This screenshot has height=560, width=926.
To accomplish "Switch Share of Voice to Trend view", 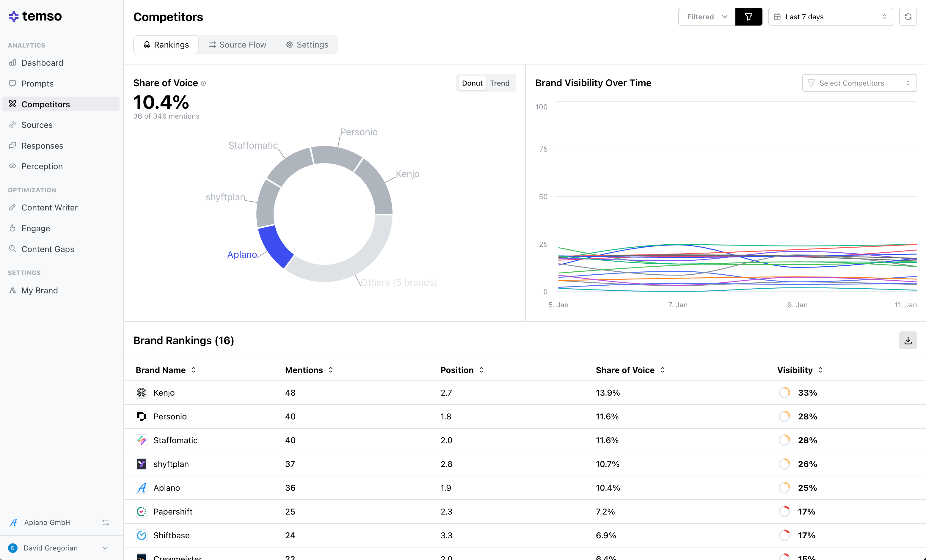I will [500, 84].
